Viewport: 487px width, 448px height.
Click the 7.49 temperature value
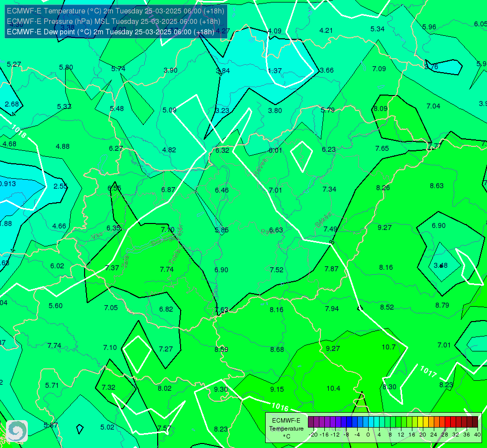click(330, 229)
